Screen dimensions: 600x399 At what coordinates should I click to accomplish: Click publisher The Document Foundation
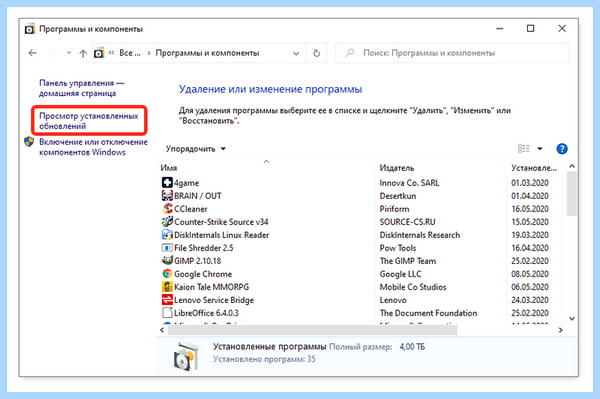[428, 313]
